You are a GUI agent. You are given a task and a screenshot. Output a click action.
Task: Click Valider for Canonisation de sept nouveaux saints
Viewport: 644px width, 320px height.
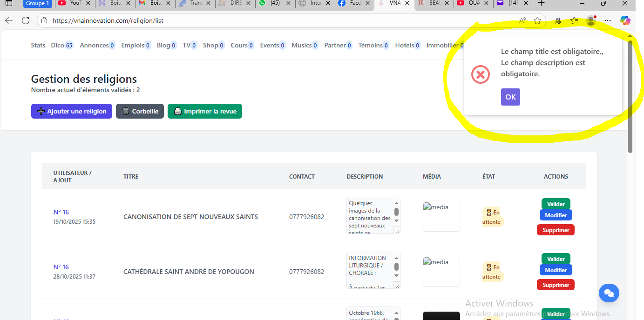556,204
